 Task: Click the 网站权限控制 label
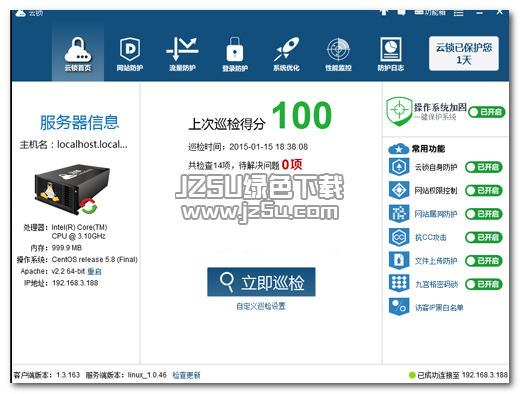436,191
